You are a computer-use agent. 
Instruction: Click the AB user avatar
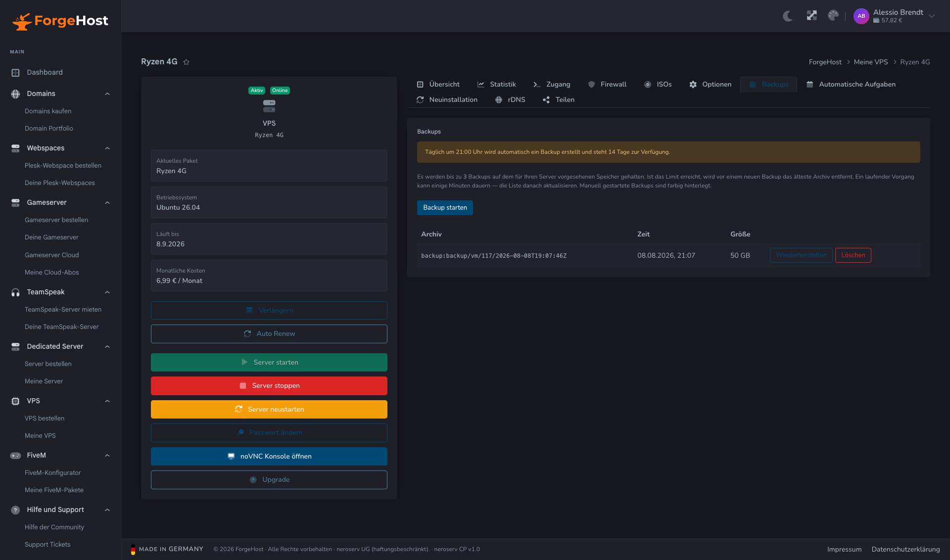[x=861, y=16]
